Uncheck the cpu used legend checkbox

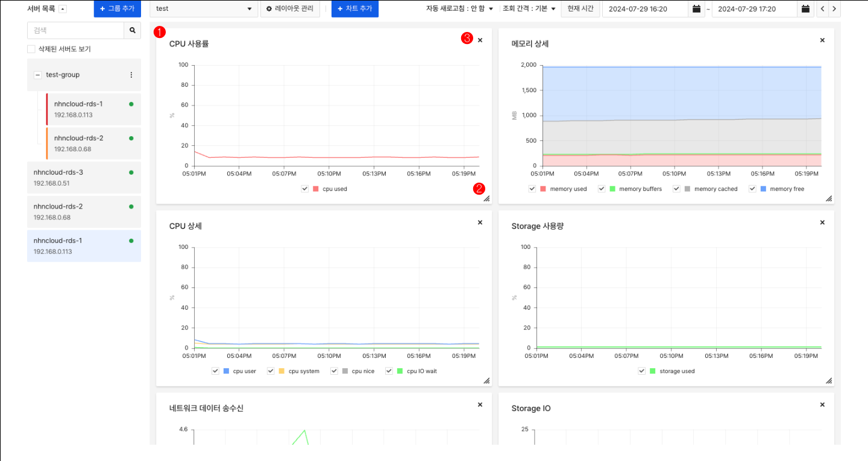tap(305, 189)
